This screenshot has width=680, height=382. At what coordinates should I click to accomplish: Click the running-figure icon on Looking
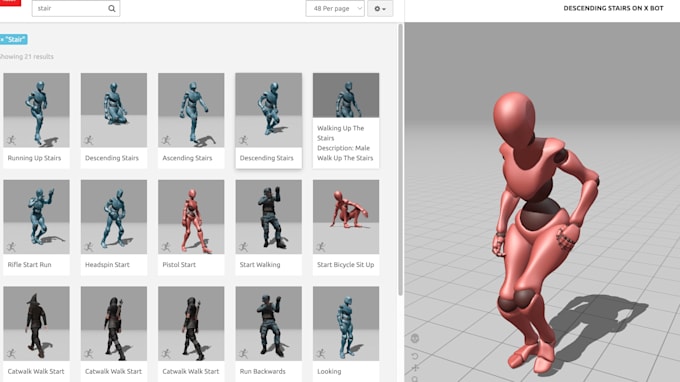click(321, 353)
